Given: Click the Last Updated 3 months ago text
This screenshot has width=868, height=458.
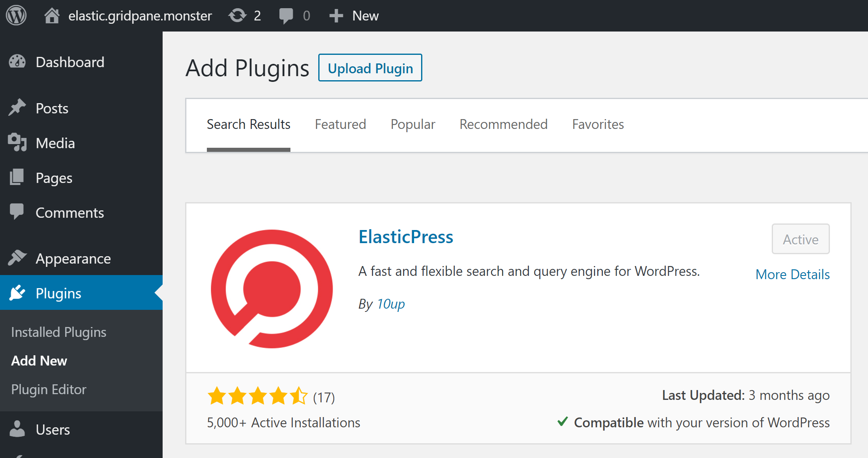Looking at the screenshot, I should (746, 395).
